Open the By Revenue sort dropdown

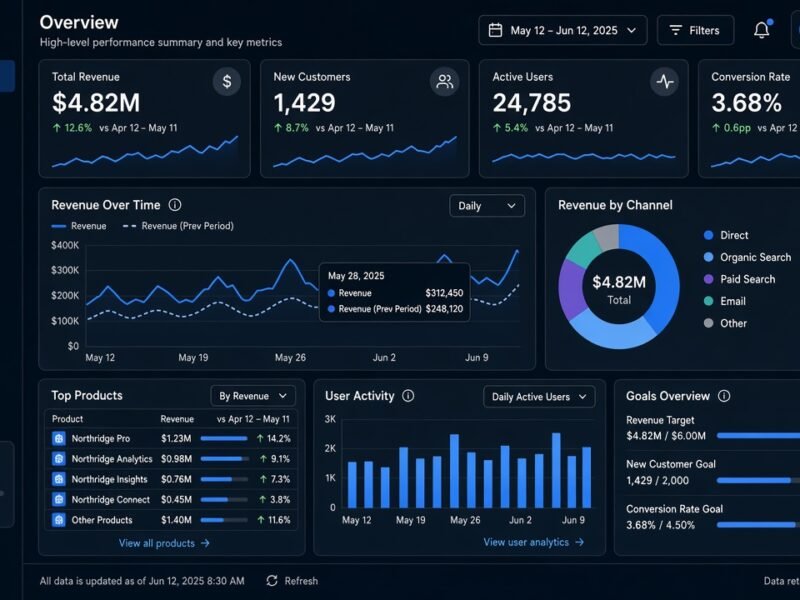[253, 396]
